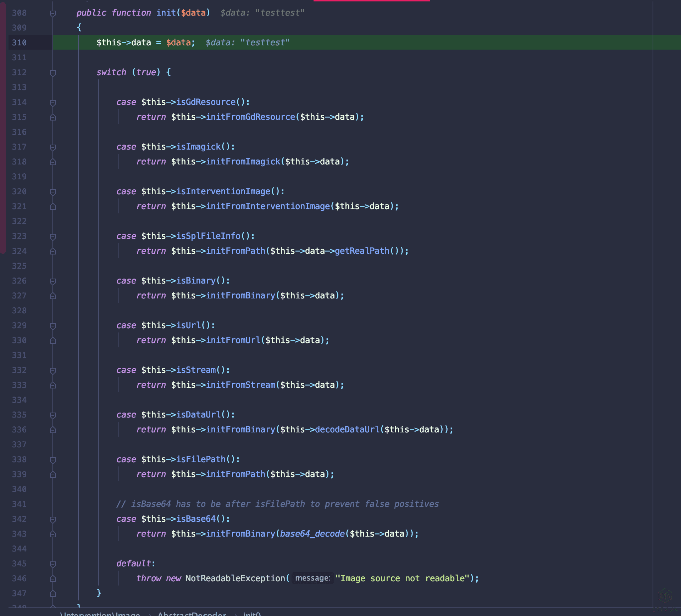Screen dimensions: 681x616
Task: Click fold marker beside case isGdResource line
Action: pyautogui.click(x=53, y=103)
